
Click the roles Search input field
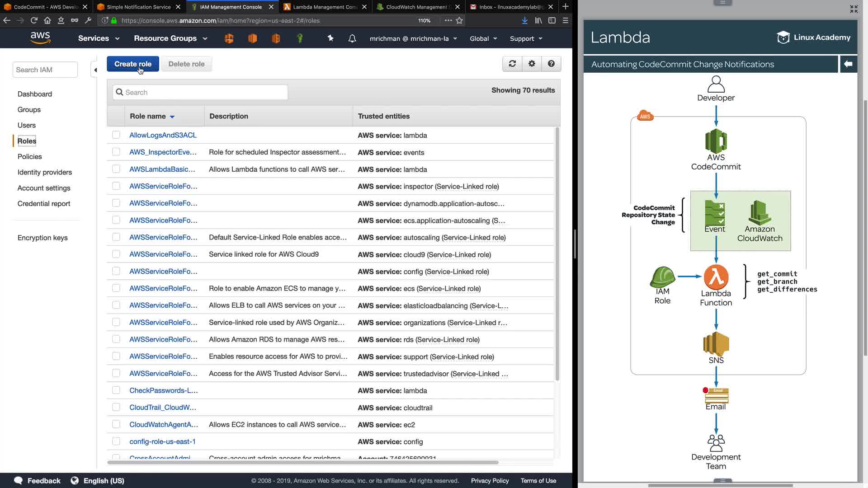pos(200,92)
